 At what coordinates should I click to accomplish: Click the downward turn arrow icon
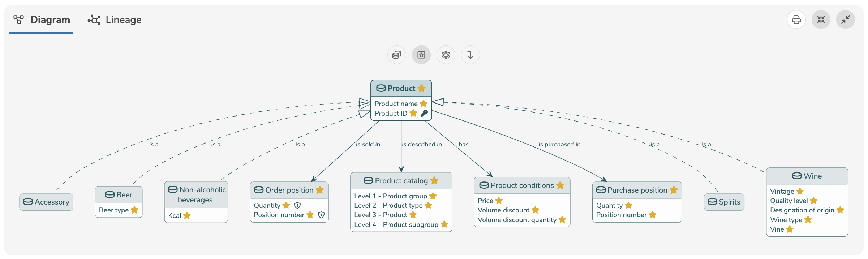tap(470, 55)
